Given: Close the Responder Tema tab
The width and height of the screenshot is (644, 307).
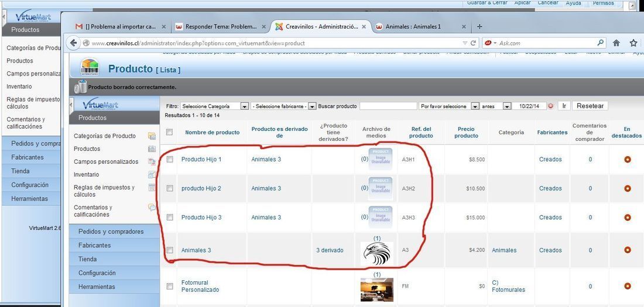Looking at the screenshot, I should (x=263, y=27).
